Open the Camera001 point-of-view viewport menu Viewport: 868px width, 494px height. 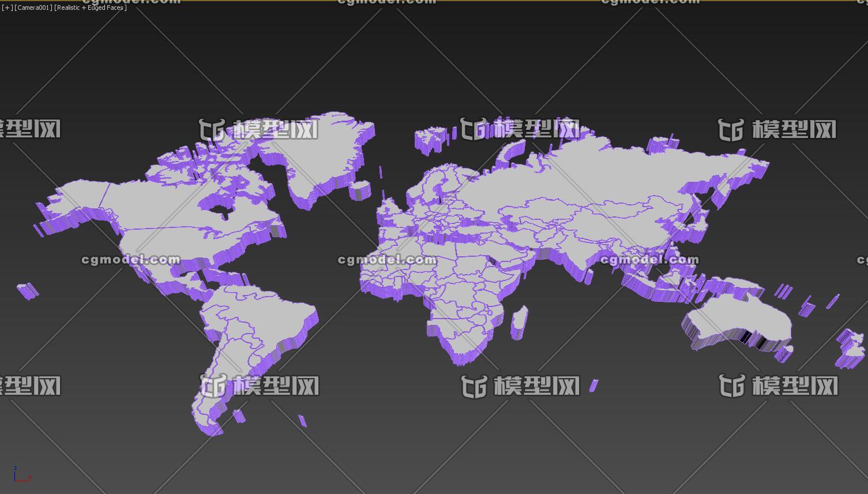33,8
